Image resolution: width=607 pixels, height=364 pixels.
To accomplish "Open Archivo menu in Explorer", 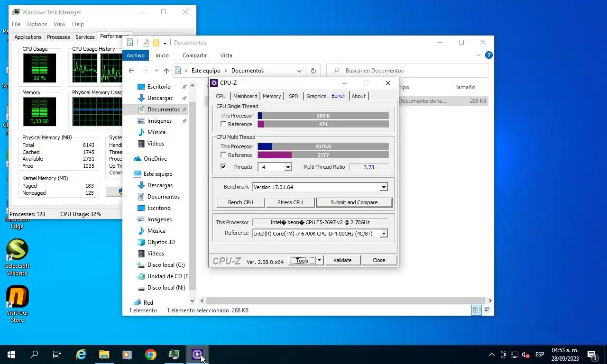I will [x=136, y=55].
